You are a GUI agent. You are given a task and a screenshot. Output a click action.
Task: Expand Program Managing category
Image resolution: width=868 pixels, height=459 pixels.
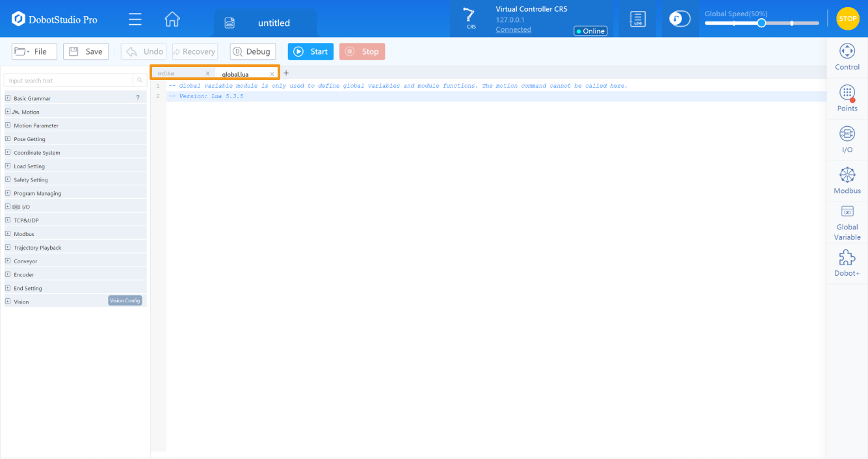(8, 193)
